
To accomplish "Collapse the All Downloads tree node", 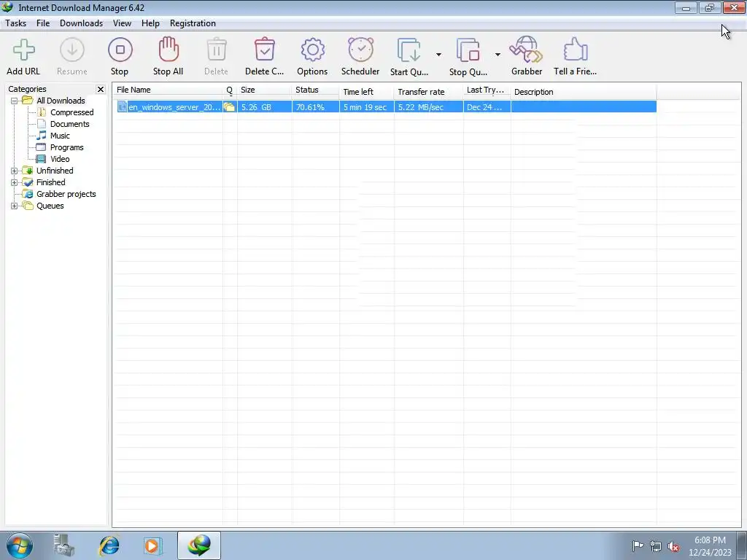I will (15, 101).
